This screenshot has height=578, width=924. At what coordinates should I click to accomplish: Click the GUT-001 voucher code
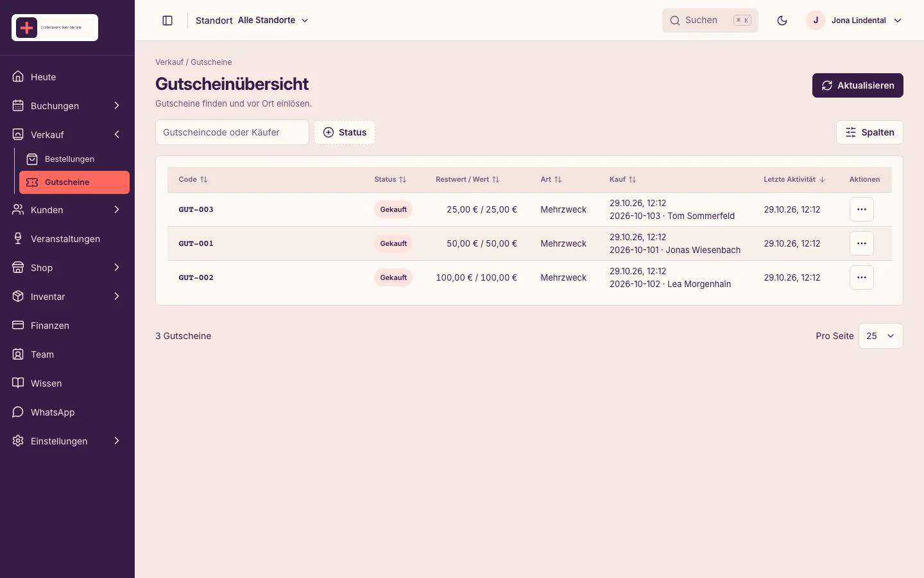196,243
